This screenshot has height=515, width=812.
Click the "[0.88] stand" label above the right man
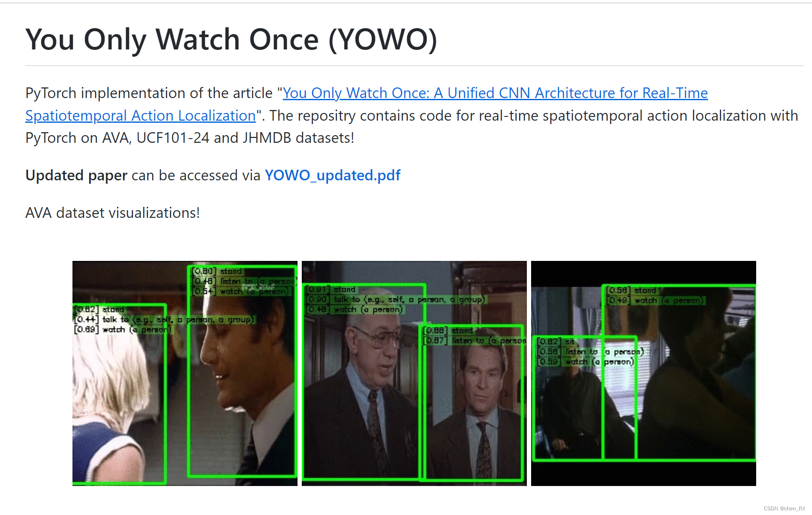[448, 330]
